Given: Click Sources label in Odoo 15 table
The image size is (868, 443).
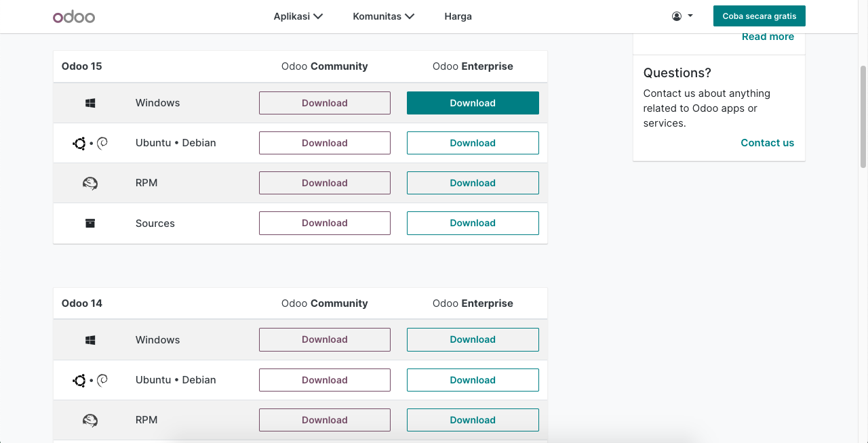Looking at the screenshot, I should tap(155, 224).
